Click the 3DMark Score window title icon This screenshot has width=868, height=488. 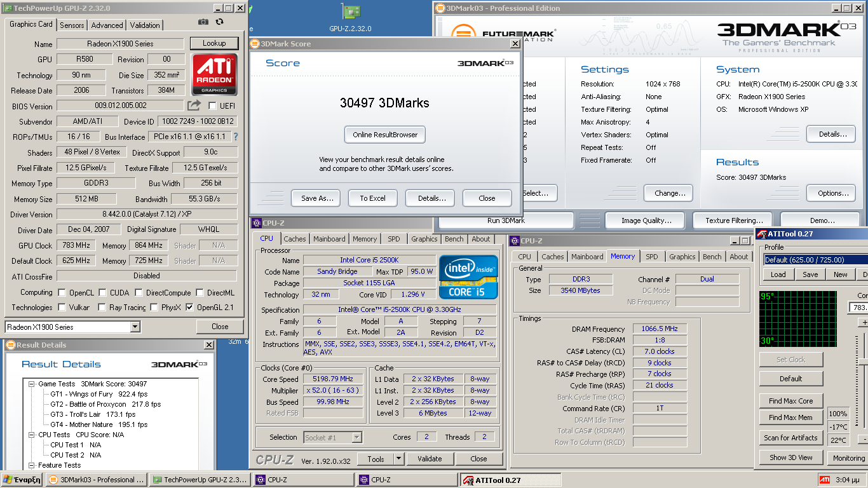coord(255,44)
